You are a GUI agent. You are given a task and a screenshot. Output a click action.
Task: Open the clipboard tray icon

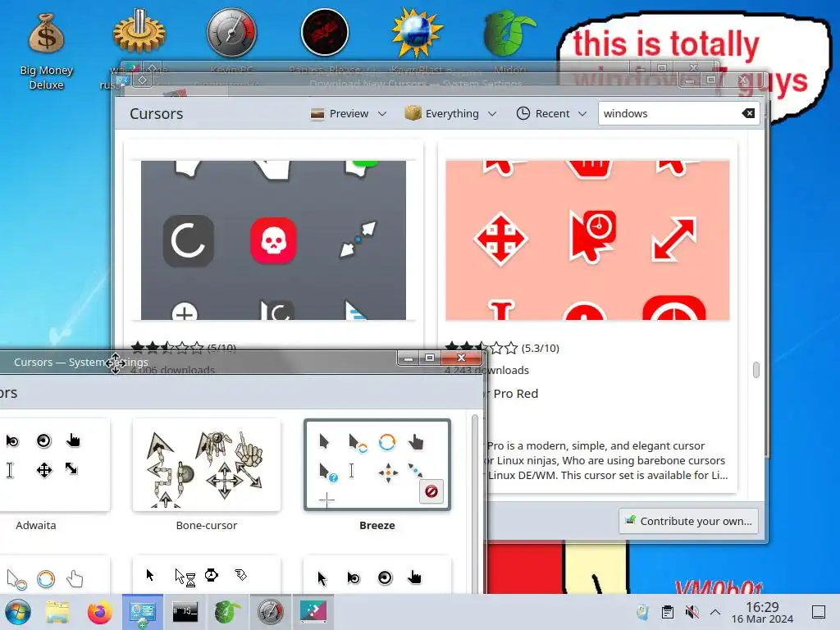pos(668,612)
